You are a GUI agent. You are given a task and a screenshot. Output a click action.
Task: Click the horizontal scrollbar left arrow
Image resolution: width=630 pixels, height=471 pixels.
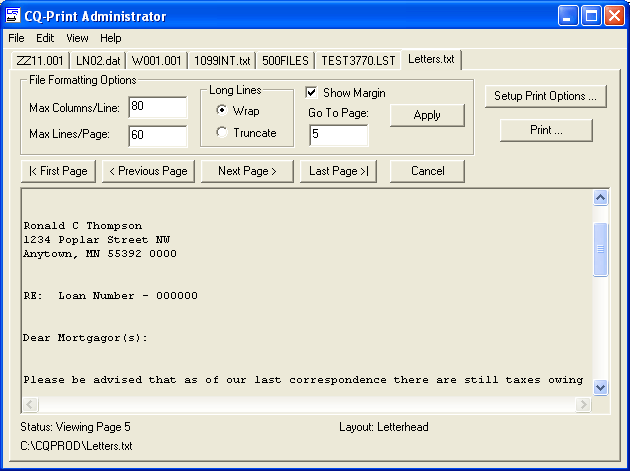31,404
